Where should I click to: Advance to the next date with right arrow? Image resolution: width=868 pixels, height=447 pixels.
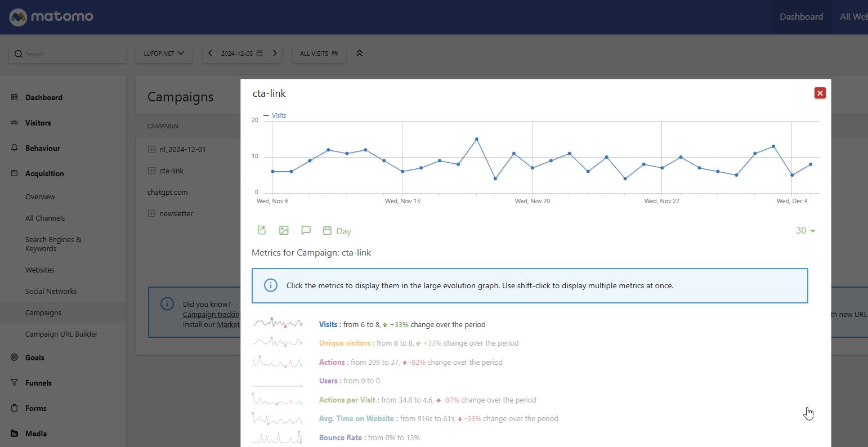pyautogui.click(x=275, y=53)
